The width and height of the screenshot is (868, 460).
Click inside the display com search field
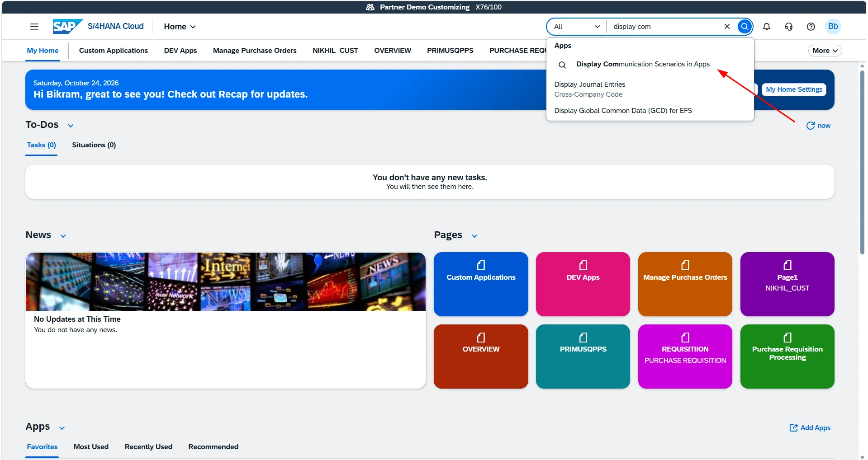pyautogui.click(x=665, y=27)
